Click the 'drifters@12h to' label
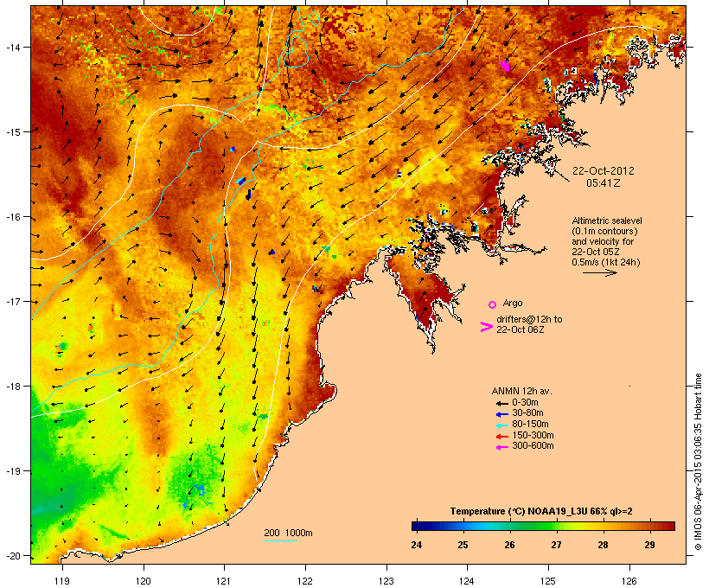709x588 pixels. [x=529, y=319]
